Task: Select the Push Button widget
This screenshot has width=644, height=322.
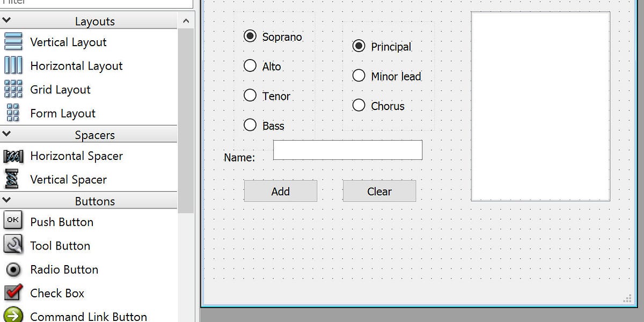Action: pyautogui.click(x=63, y=221)
